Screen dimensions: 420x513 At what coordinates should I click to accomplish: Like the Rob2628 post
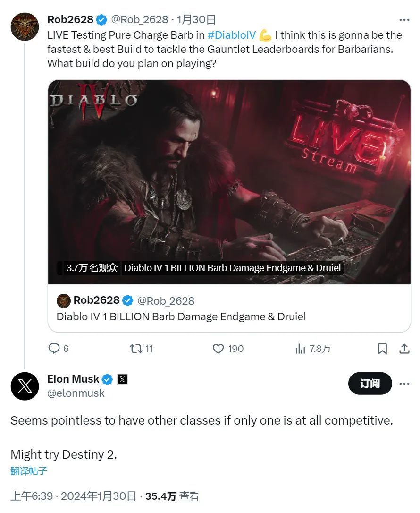218,349
